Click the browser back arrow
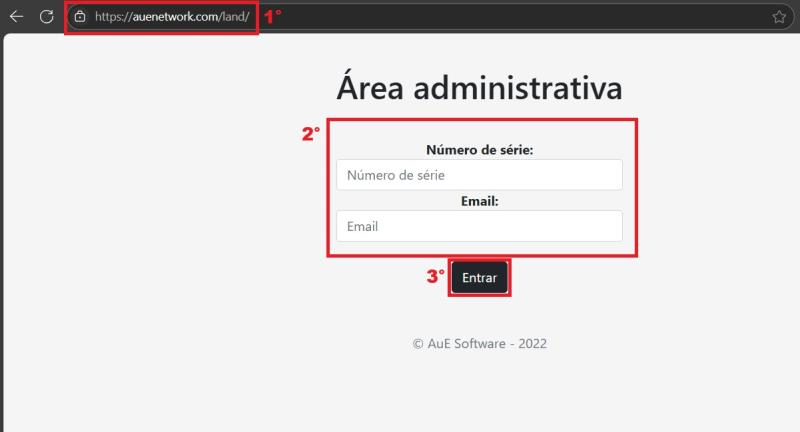Image resolution: width=800 pixels, height=432 pixels. 16,17
